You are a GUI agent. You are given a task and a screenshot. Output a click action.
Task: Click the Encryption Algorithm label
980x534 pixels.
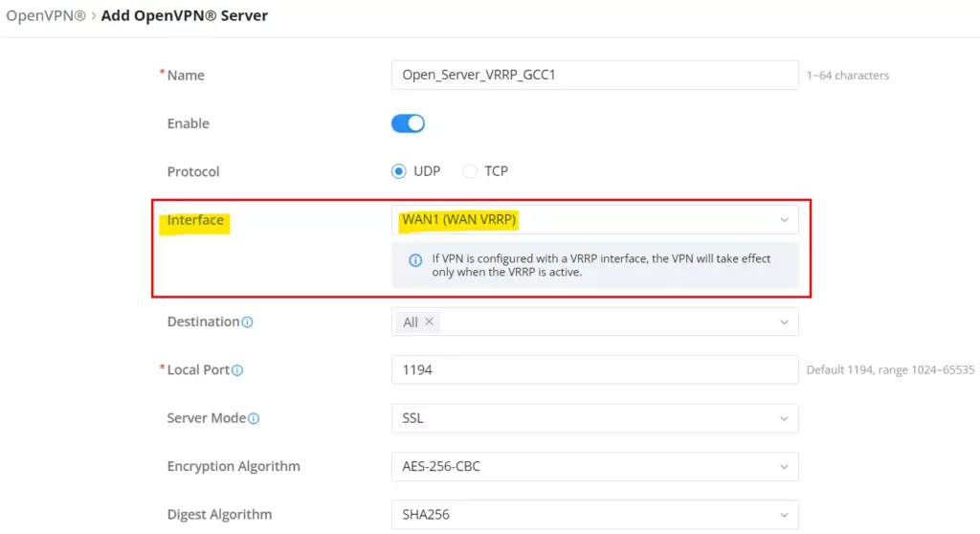click(x=234, y=466)
